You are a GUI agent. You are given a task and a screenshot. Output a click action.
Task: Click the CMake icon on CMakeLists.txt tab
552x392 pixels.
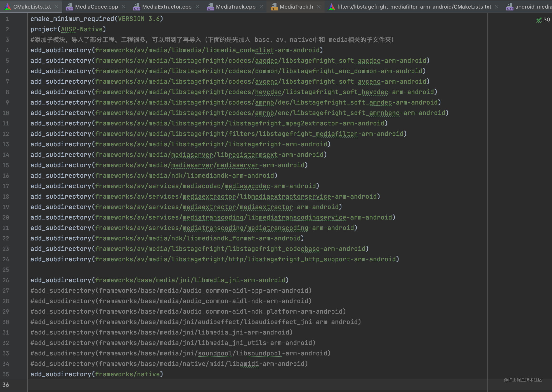(x=7, y=6)
